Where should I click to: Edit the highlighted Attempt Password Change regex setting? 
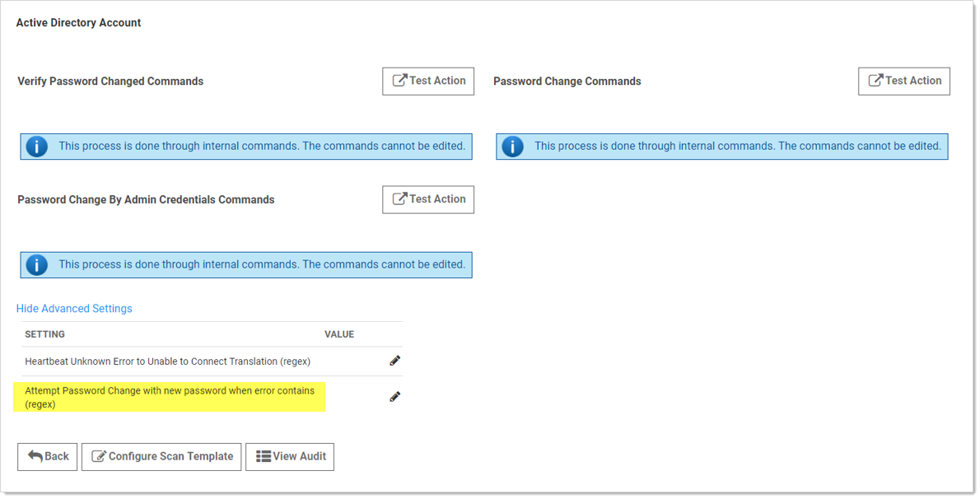click(x=394, y=396)
